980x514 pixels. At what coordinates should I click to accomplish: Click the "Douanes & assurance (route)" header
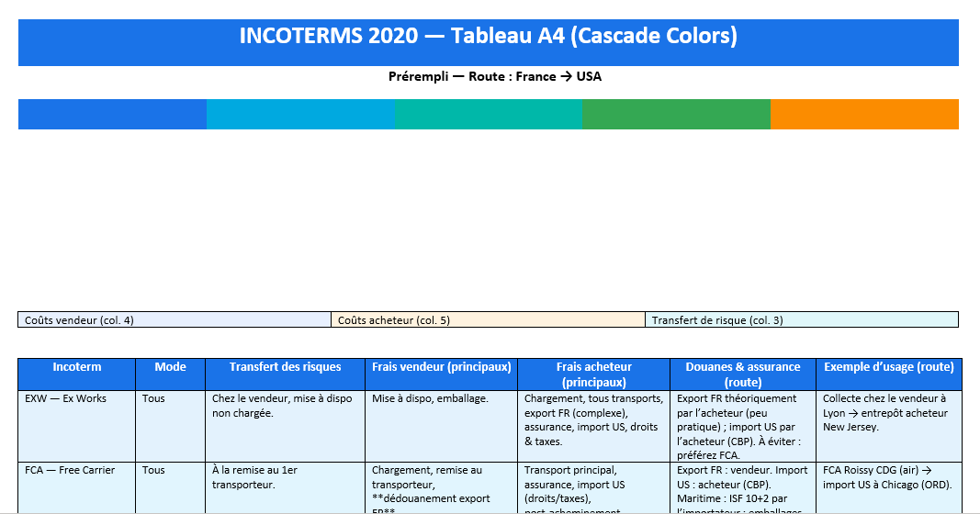tap(743, 374)
